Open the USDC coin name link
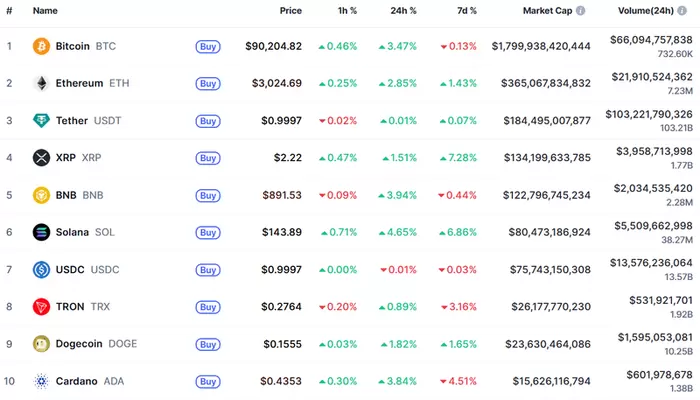The width and height of the screenshot is (700, 400). [x=70, y=269]
